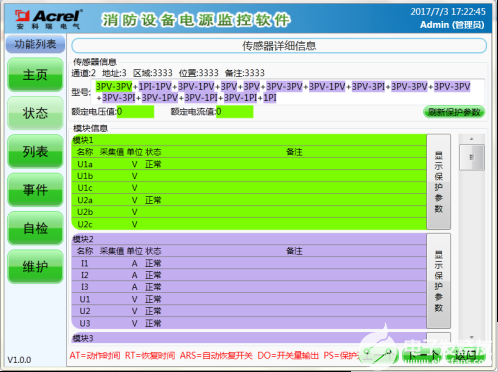Click the scrollbar down arrow

[471, 337]
